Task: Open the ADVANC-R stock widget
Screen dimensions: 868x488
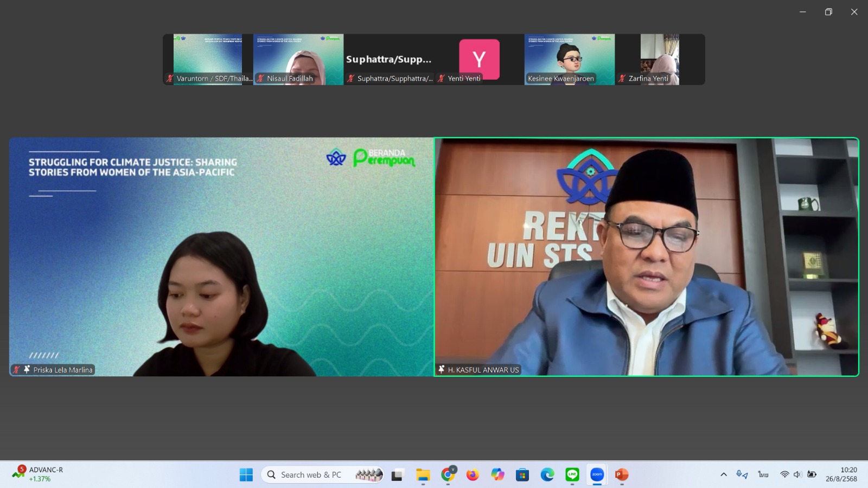Action: (x=38, y=474)
